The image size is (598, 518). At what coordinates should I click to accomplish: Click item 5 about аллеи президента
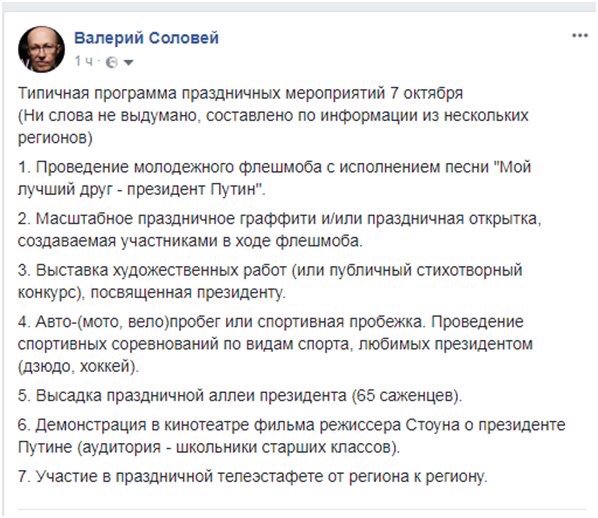(240, 396)
